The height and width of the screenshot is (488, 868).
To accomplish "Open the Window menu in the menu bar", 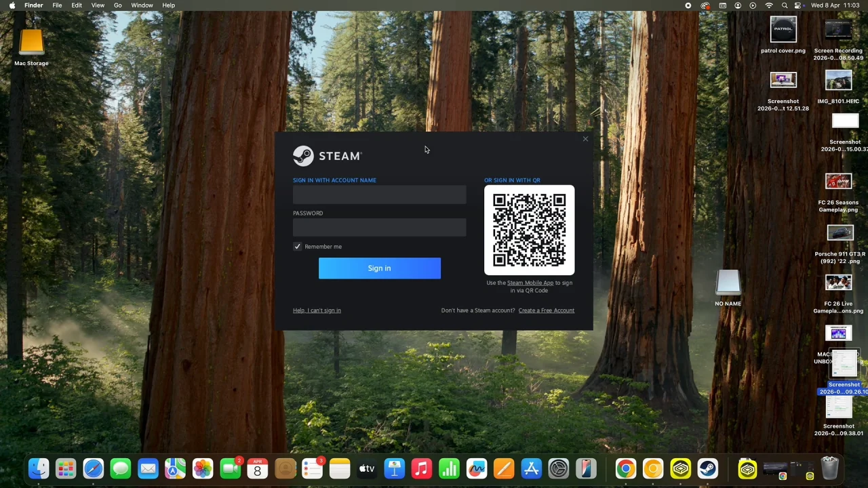I will point(142,5).
